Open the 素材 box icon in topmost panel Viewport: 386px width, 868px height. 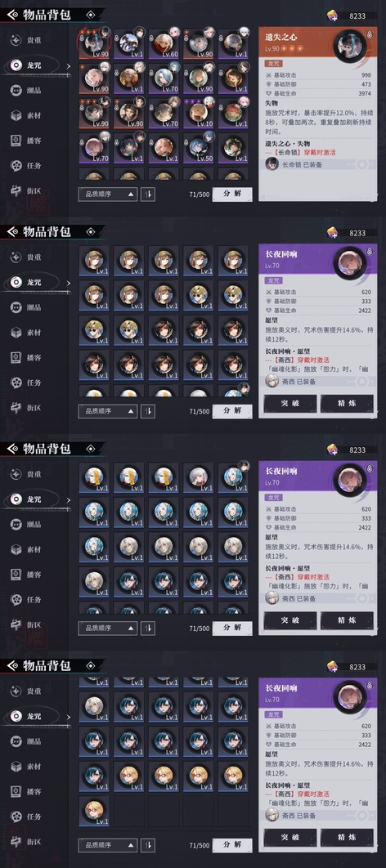16,115
